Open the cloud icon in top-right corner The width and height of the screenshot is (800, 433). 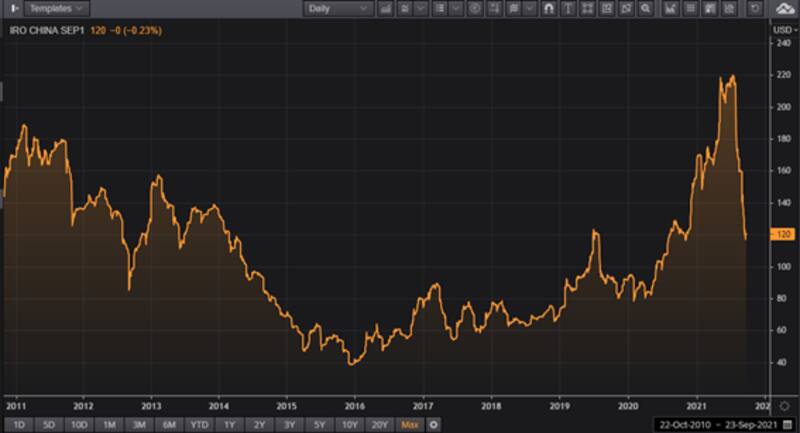click(785, 8)
